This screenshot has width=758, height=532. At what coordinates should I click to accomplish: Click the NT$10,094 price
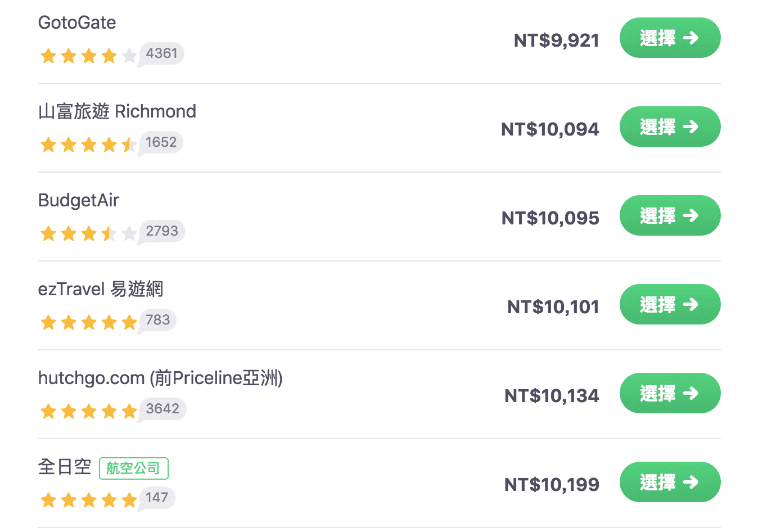[550, 129]
